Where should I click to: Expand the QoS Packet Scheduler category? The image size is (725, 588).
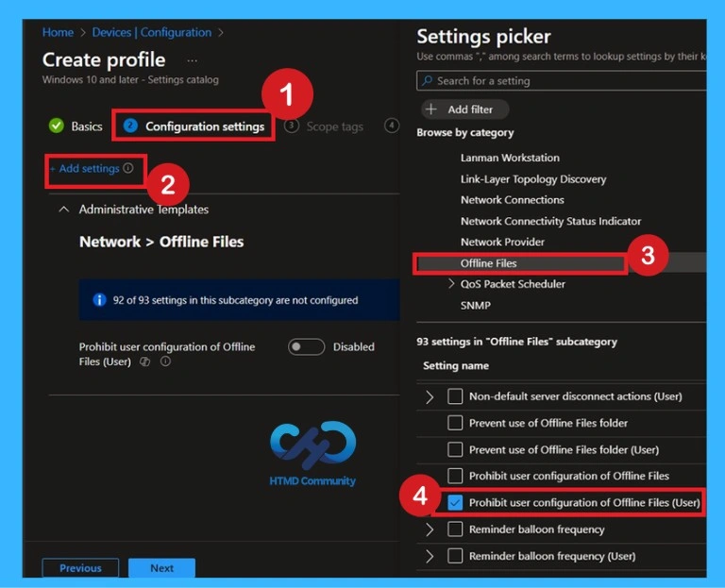[x=451, y=283]
